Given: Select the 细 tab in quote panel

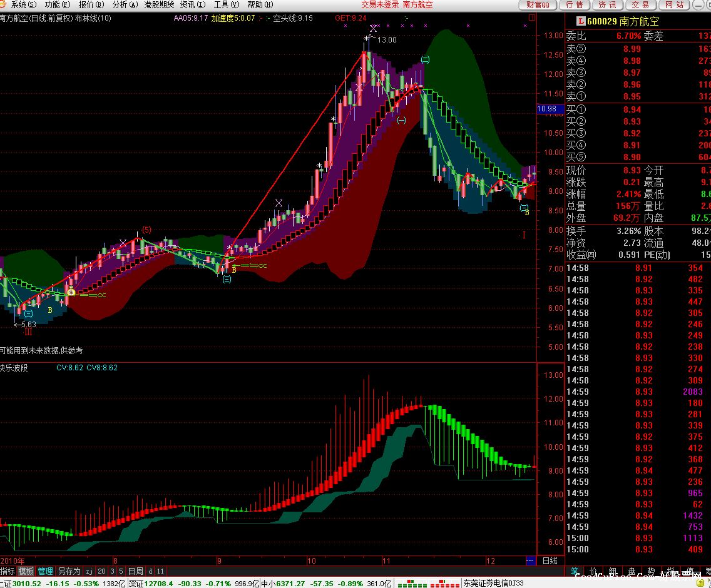Looking at the screenshot, I should [x=613, y=570].
